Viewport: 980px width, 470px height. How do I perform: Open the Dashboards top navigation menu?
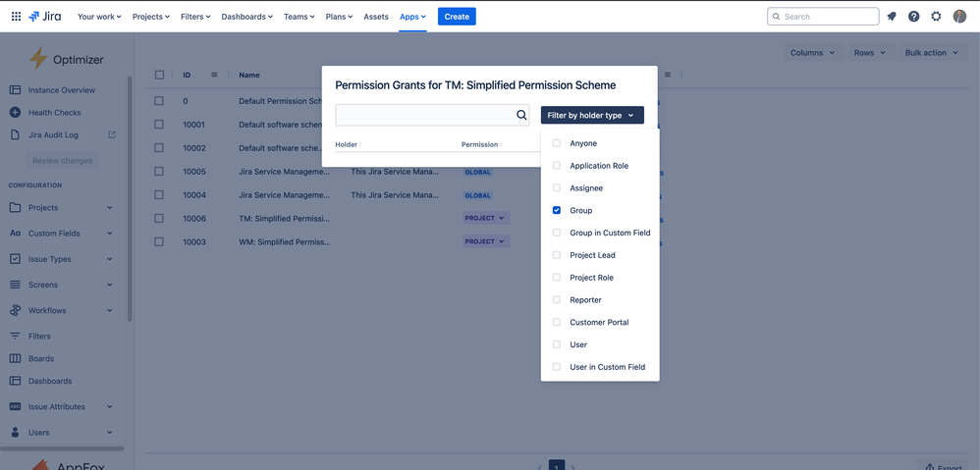246,17
